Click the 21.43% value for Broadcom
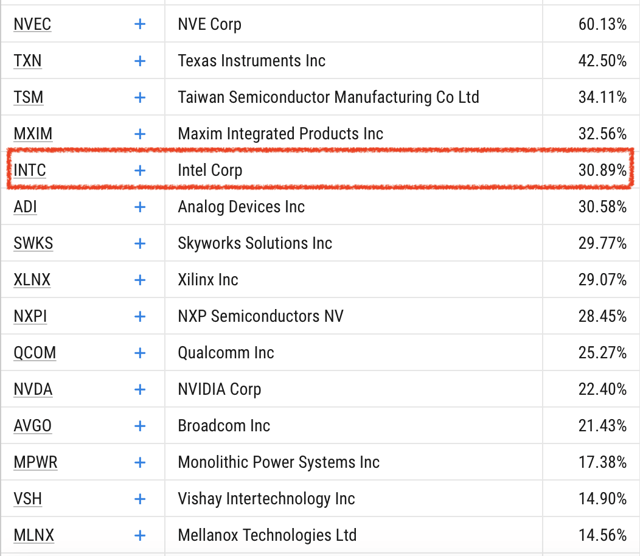Viewport: 640px width, 556px height. tap(602, 426)
